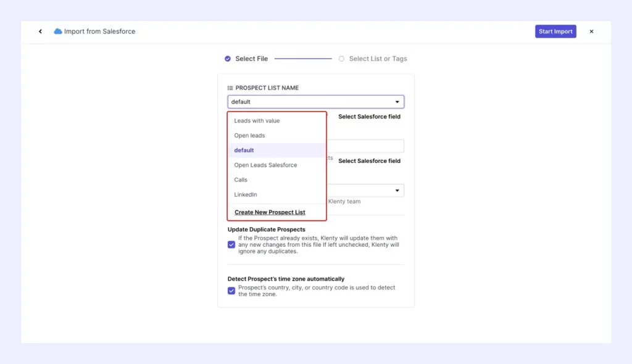Choose Leads with value from list
This screenshot has height=364, width=632.
click(276, 120)
